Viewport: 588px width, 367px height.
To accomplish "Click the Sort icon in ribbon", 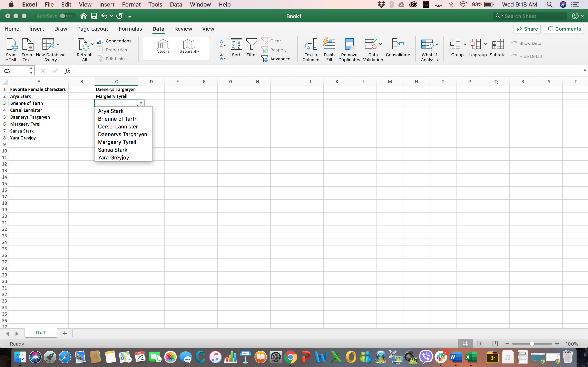I will click(236, 50).
